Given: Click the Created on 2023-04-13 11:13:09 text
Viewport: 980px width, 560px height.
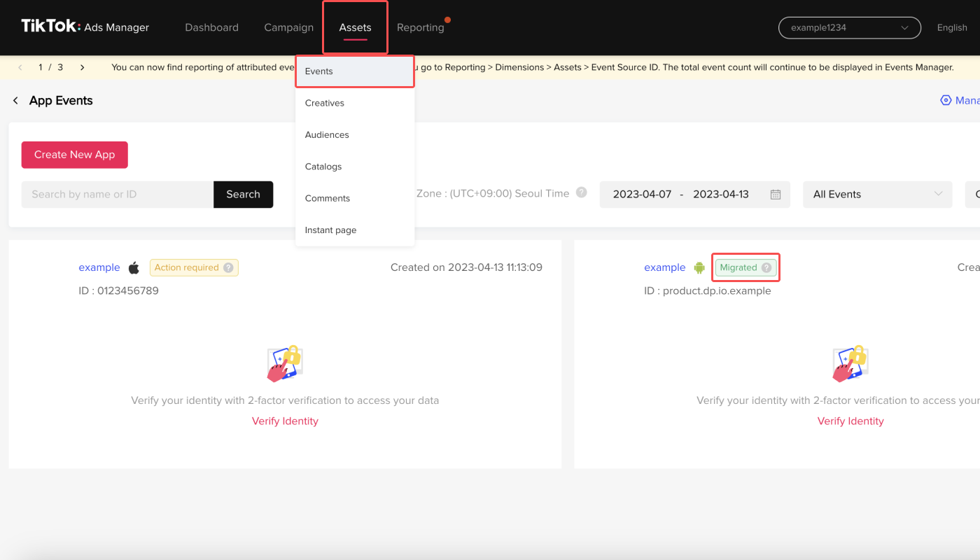Looking at the screenshot, I should click(x=466, y=267).
